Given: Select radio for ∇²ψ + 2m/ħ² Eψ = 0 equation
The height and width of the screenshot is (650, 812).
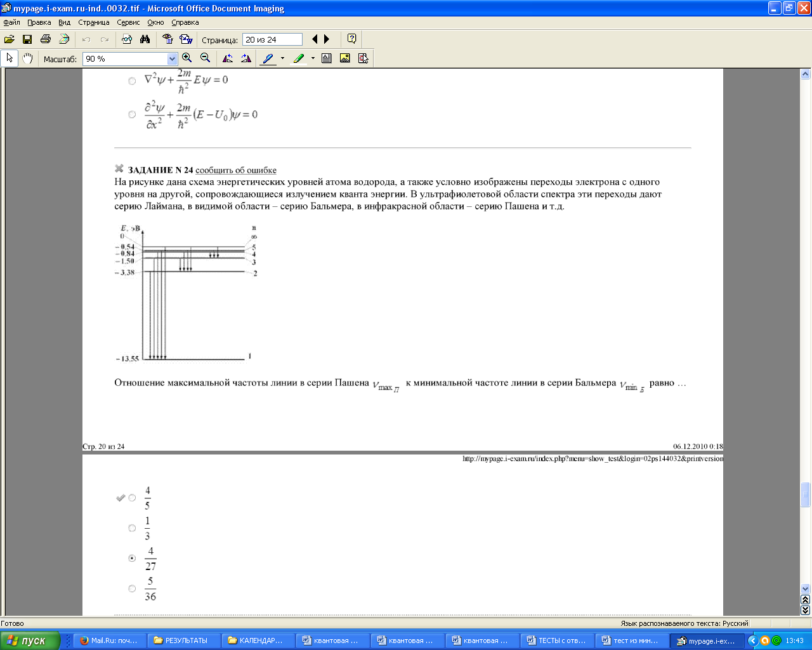Looking at the screenshot, I should [132, 81].
